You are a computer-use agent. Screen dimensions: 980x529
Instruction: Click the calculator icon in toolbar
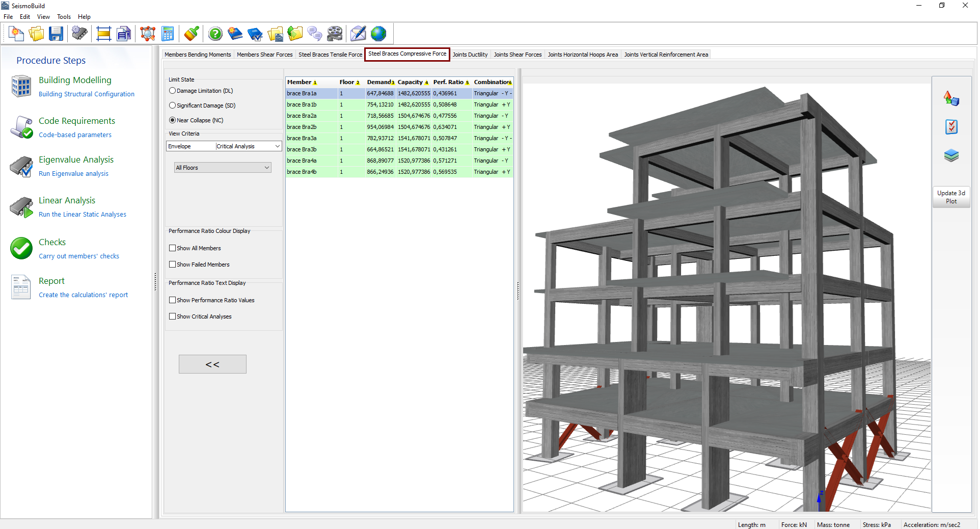click(x=168, y=34)
